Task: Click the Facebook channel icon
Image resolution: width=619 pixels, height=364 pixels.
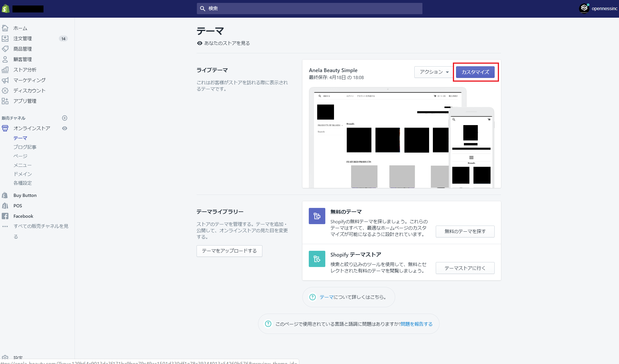Action: pyautogui.click(x=5, y=216)
